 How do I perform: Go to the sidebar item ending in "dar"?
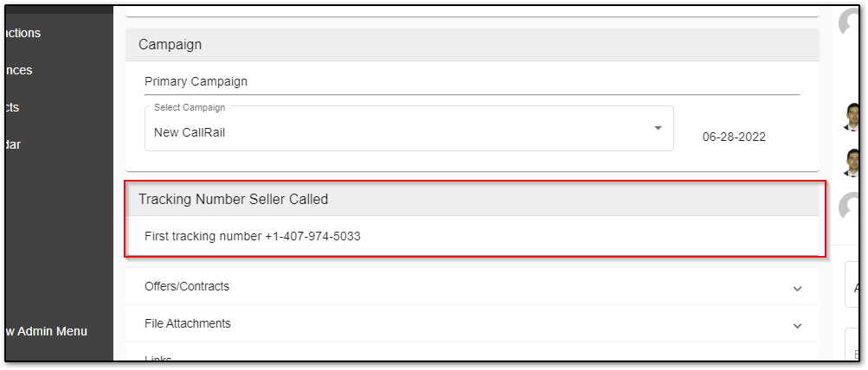[x=13, y=144]
